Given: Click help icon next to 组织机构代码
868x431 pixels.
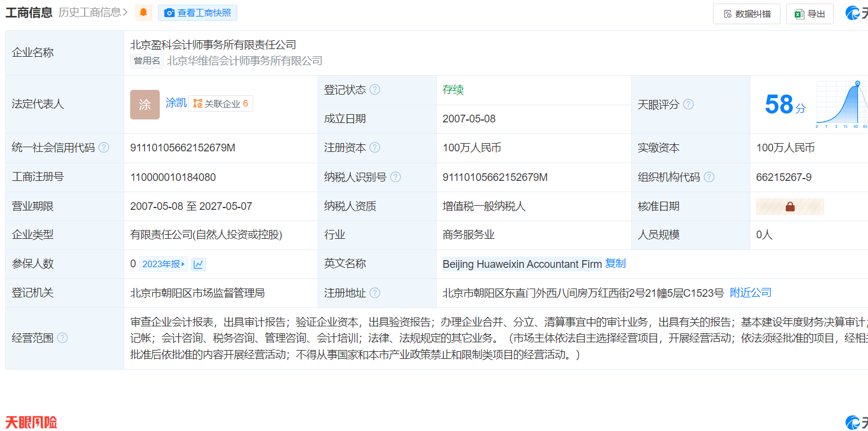Looking at the screenshot, I should [709, 177].
